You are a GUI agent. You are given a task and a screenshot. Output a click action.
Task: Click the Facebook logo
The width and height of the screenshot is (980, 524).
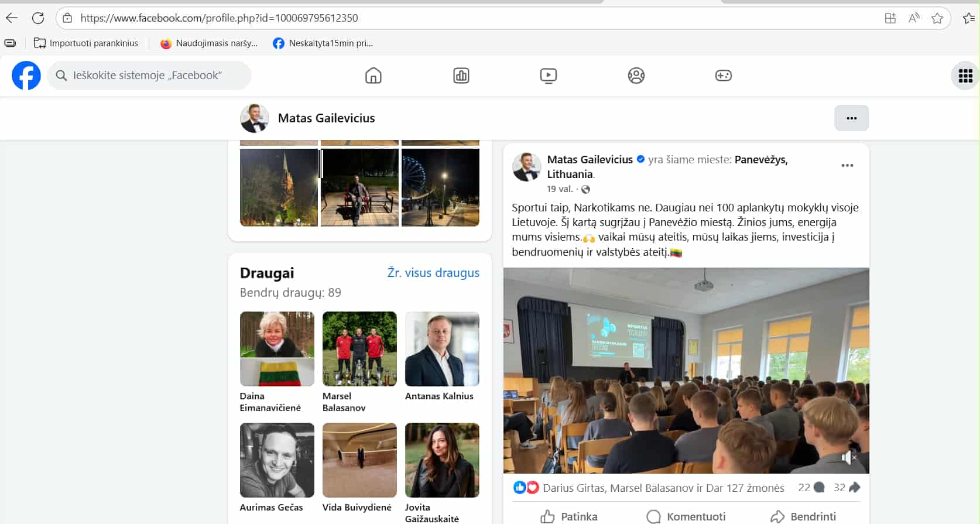(x=26, y=76)
